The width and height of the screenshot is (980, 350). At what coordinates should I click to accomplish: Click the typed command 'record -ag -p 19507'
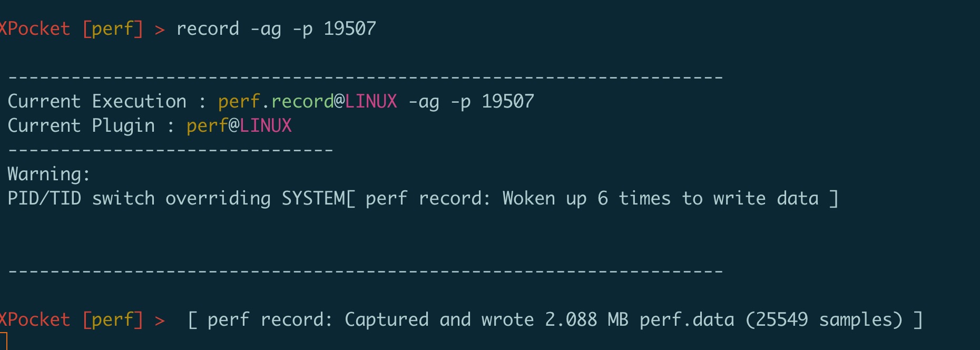tap(276, 29)
